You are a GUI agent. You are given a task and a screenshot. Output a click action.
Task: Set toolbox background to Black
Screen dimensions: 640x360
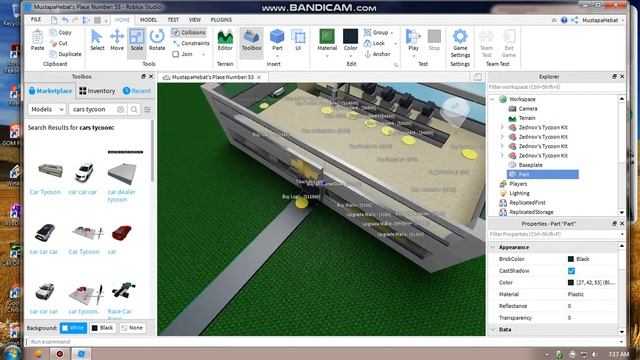tap(102, 328)
